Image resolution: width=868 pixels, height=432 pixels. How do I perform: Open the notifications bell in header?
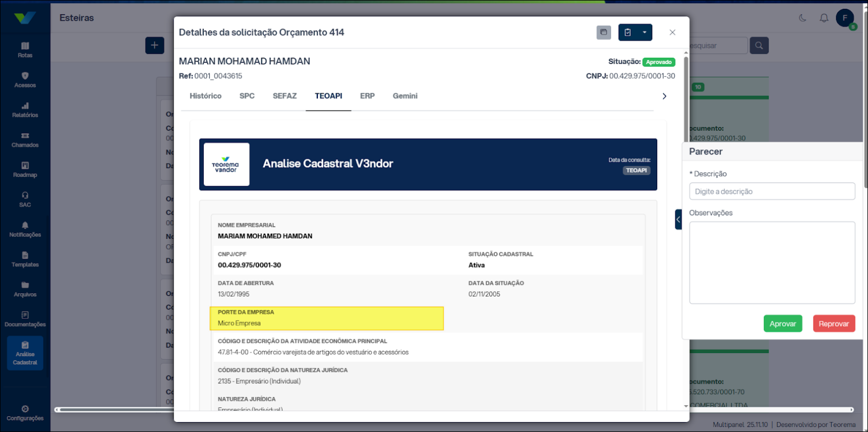824,18
